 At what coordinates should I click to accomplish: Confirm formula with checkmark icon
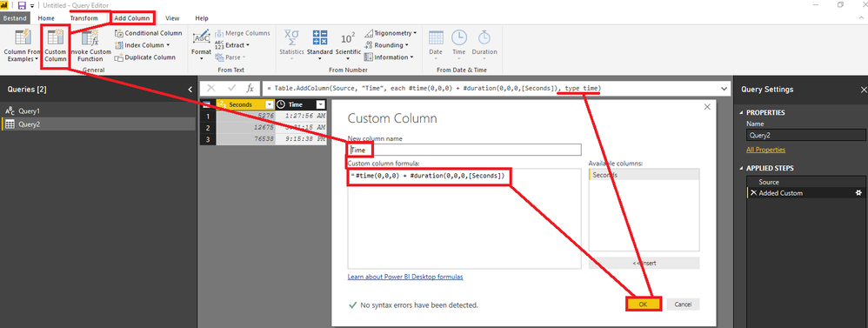(x=232, y=88)
